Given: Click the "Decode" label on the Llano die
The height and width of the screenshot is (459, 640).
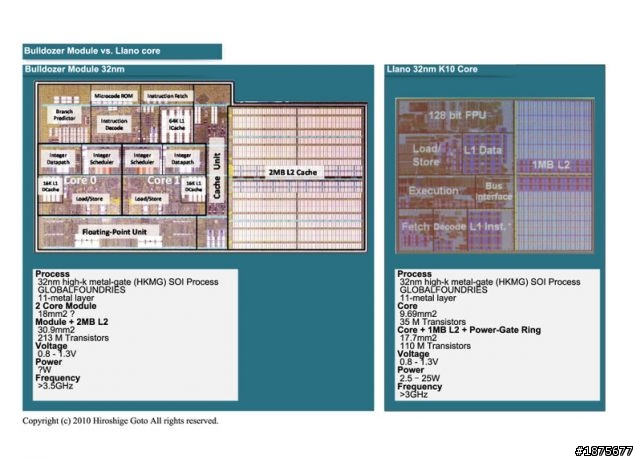Looking at the screenshot, I should [449, 227].
